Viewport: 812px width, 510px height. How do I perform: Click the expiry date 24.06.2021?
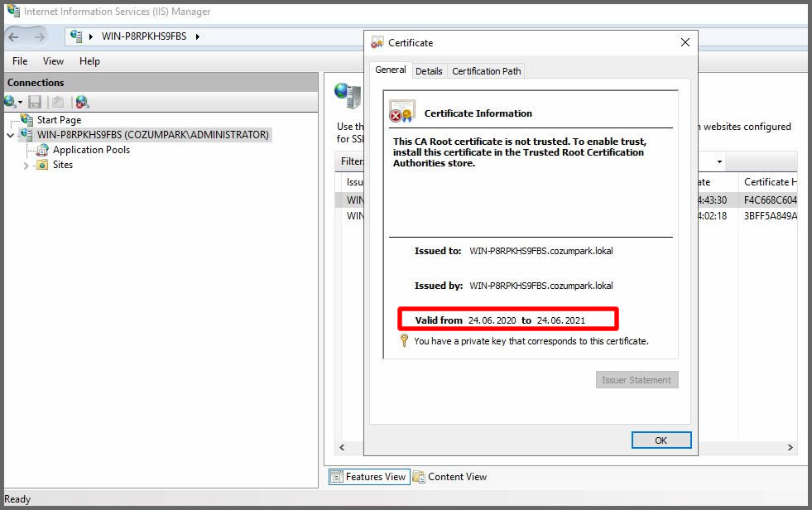[561, 320]
